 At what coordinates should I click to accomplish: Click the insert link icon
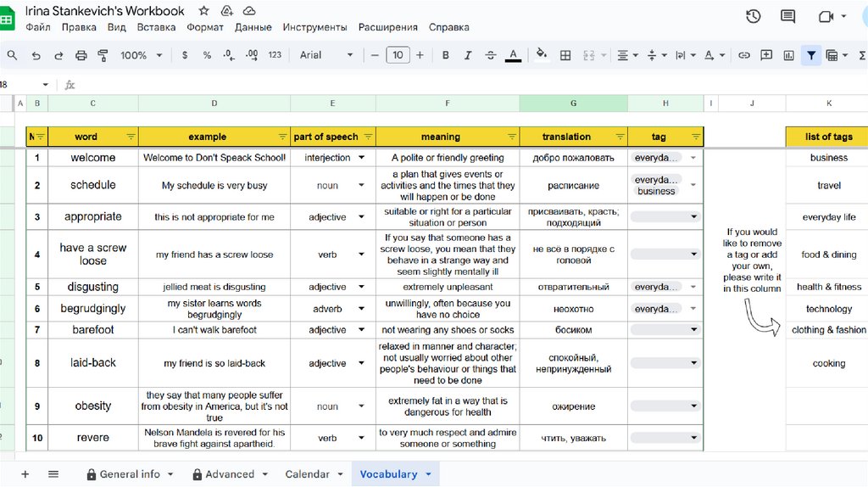tap(744, 55)
